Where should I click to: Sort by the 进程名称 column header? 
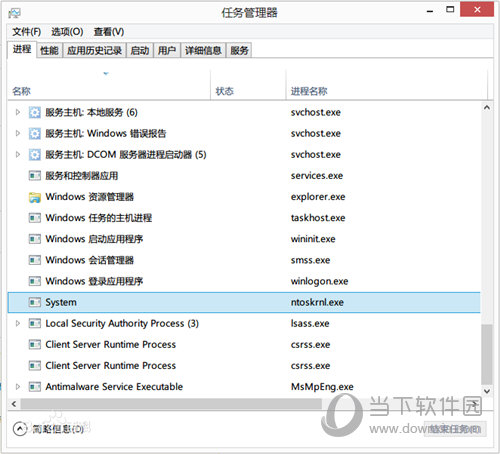[387, 85]
